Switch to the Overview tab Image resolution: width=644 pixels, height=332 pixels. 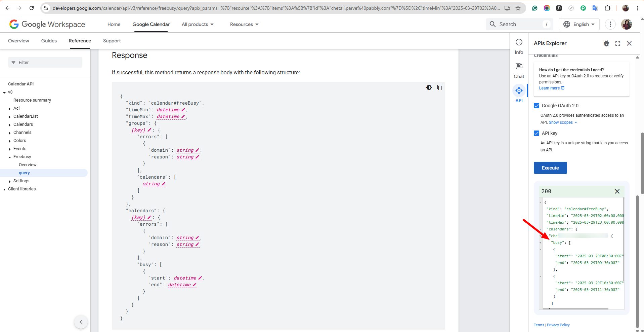[x=18, y=41]
